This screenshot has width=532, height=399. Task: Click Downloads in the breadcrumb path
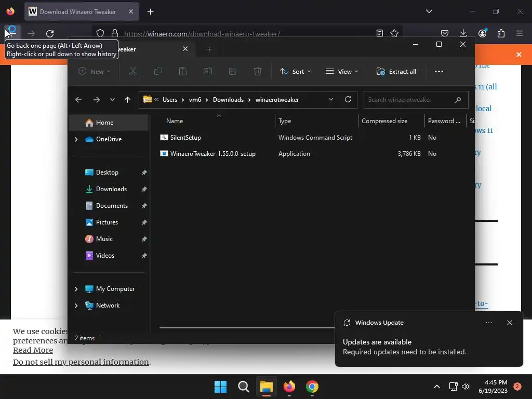tap(228, 100)
